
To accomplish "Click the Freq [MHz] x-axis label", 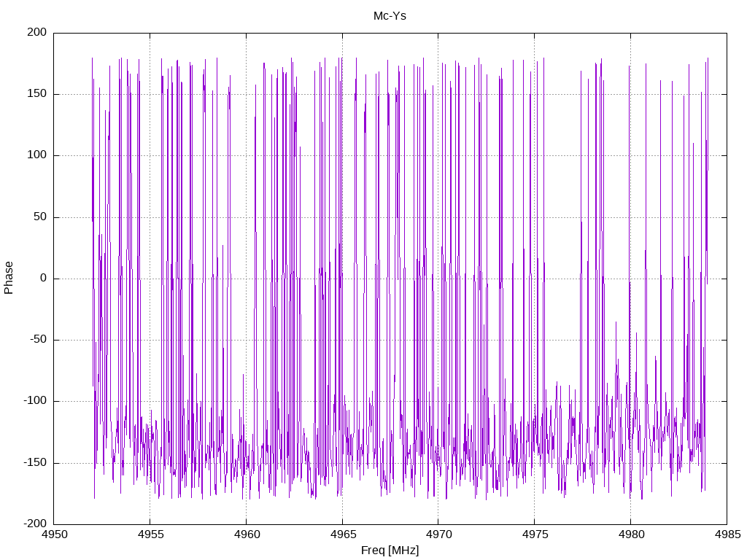I will pos(390,550).
